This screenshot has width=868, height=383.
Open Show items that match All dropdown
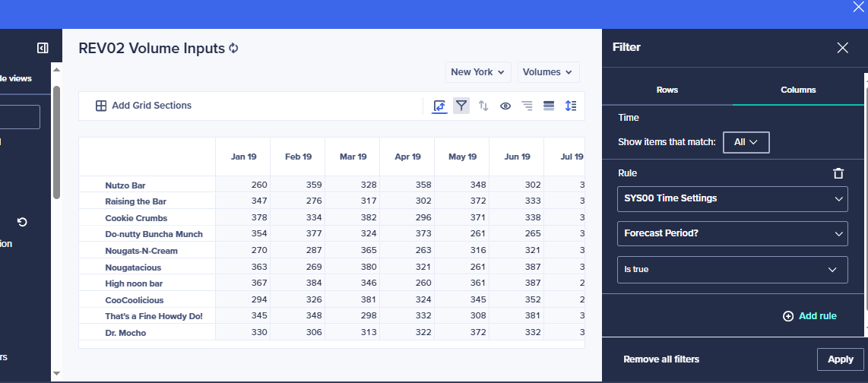[x=746, y=142]
